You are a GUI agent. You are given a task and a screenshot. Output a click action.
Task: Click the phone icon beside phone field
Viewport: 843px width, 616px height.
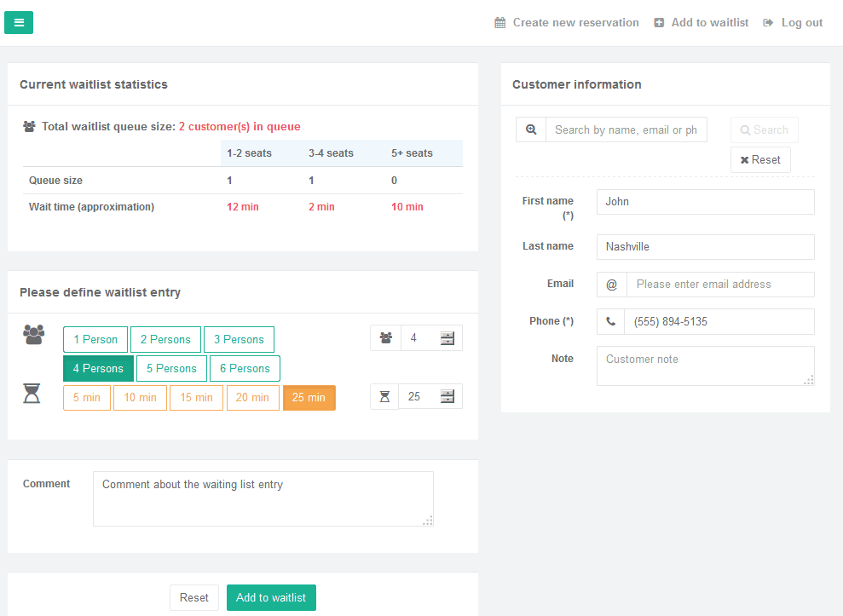[611, 321]
